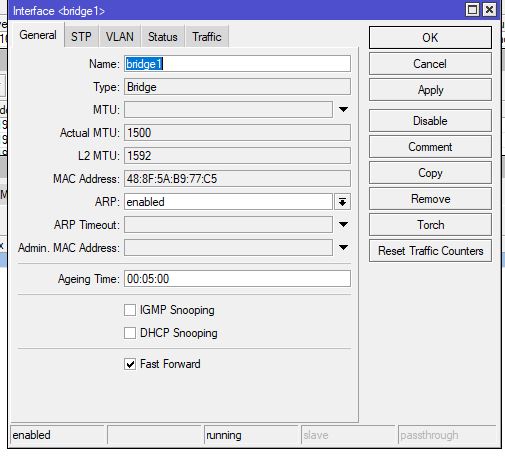Confirm with the OK button
505x457 pixels.
430,38
